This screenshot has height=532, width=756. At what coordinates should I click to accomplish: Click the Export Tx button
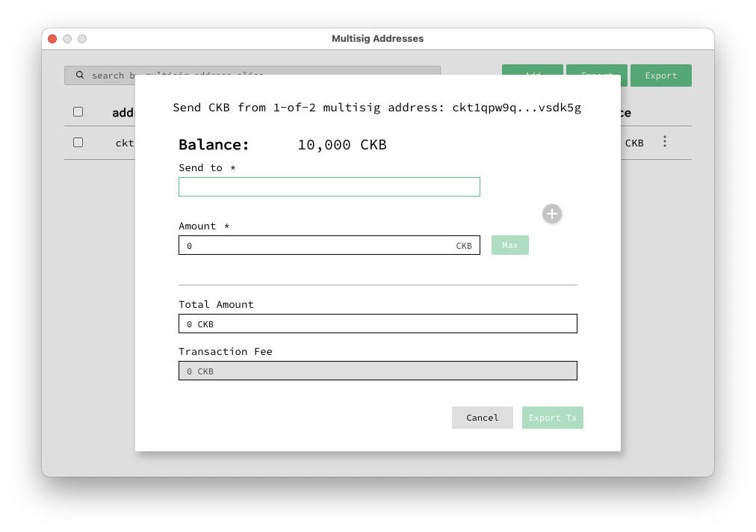click(x=552, y=417)
